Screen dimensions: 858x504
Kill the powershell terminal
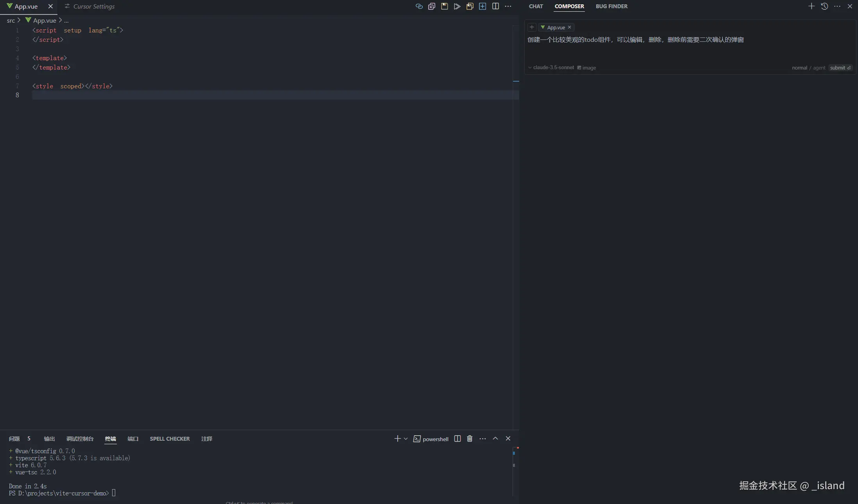click(469, 439)
